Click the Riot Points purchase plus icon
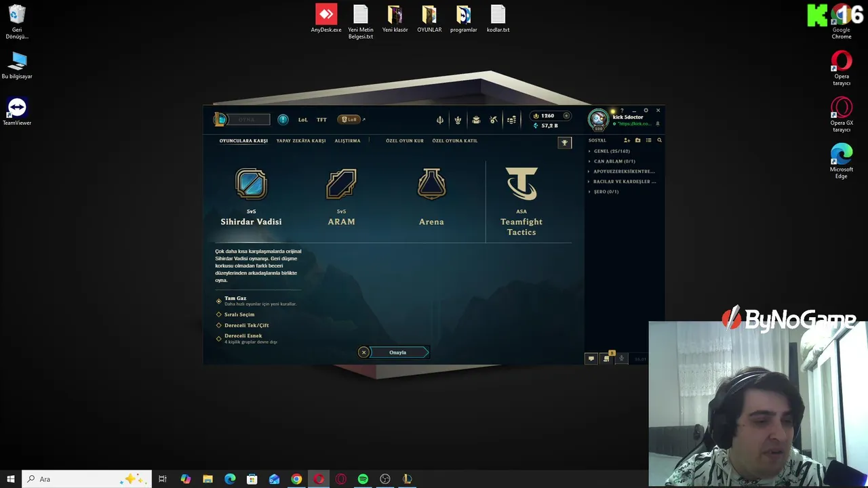The width and height of the screenshot is (868, 488). tap(566, 116)
